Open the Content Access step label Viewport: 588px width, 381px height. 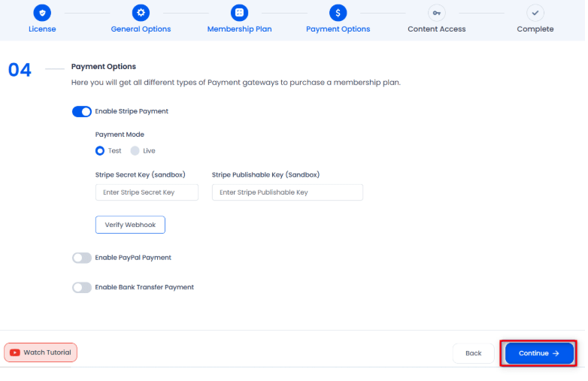[437, 29]
